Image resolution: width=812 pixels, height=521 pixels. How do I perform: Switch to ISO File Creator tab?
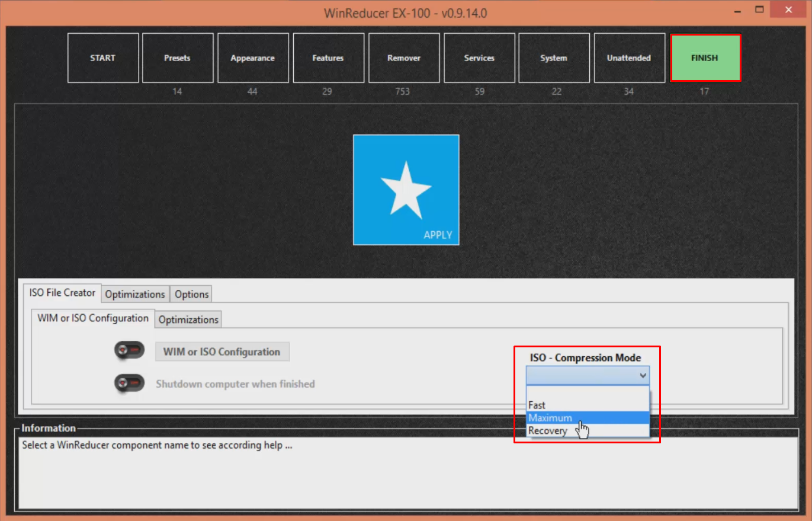coord(62,293)
